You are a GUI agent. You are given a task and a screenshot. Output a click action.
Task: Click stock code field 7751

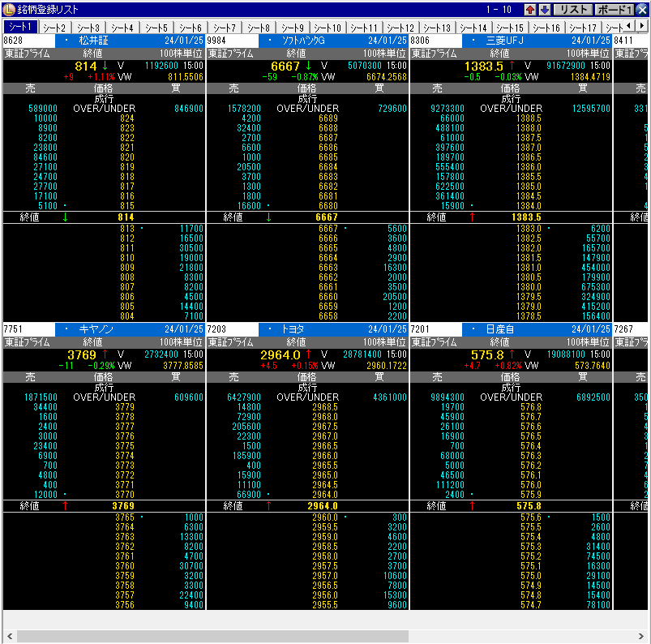click(x=28, y=329)
